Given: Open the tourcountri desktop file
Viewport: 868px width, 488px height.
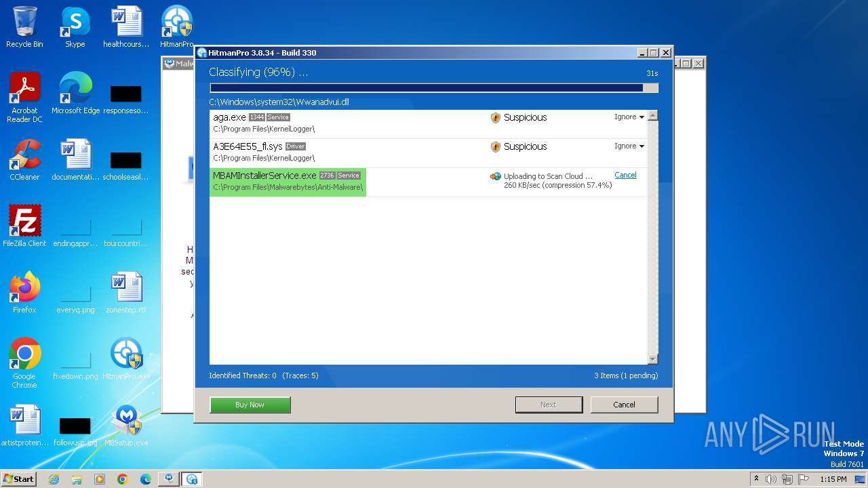Looking at the screenshot, I should pos(126,230).
